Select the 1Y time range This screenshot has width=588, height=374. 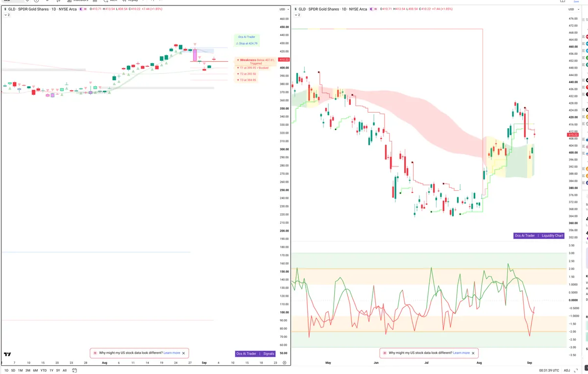pos(51,371)
